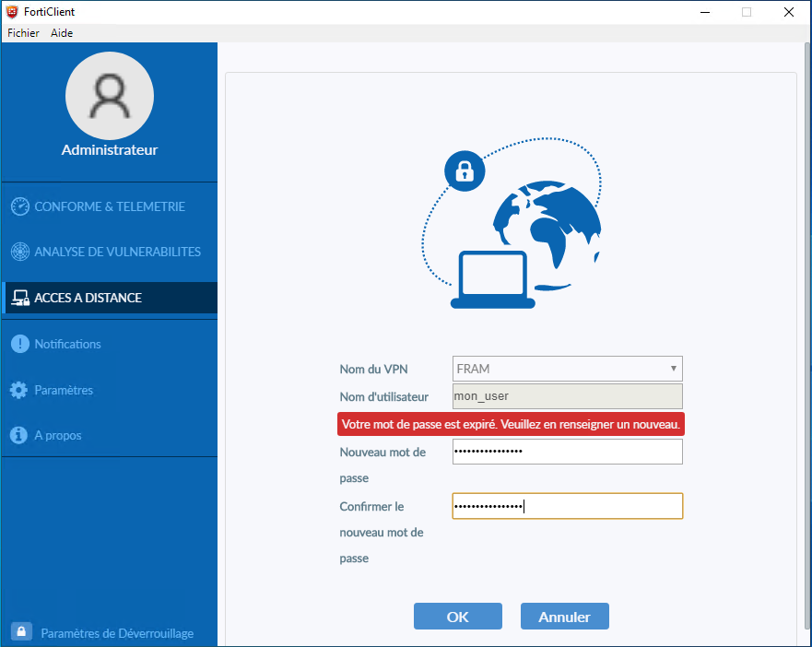812x647 pixels.
Task: Go to CONFORME & TELEMETRIE section
Action: click(x=110, y=206)
